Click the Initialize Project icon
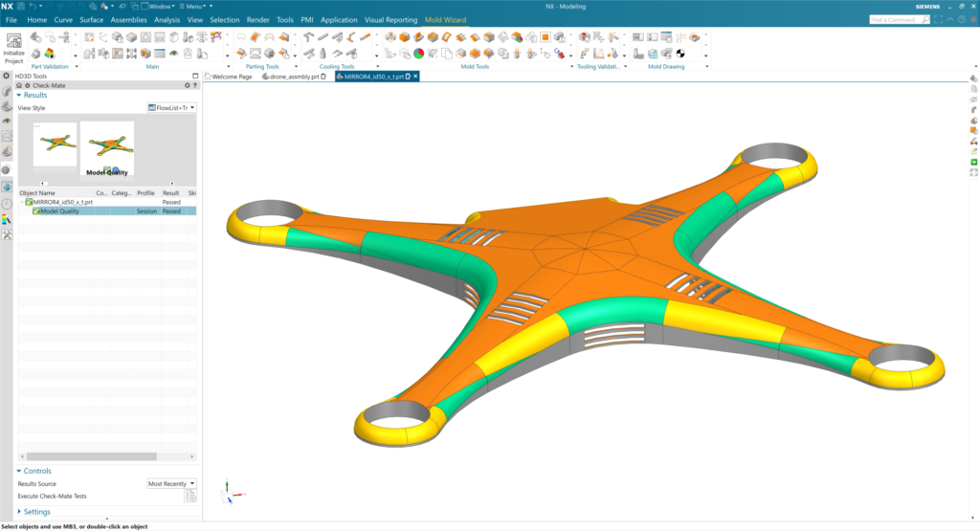 (x=13, y=42)
